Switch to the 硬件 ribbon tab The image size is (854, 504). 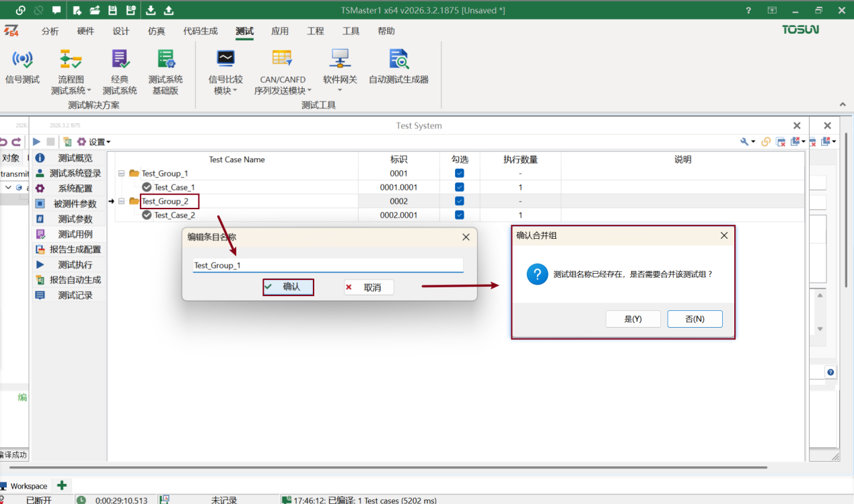tap(85, 31)
